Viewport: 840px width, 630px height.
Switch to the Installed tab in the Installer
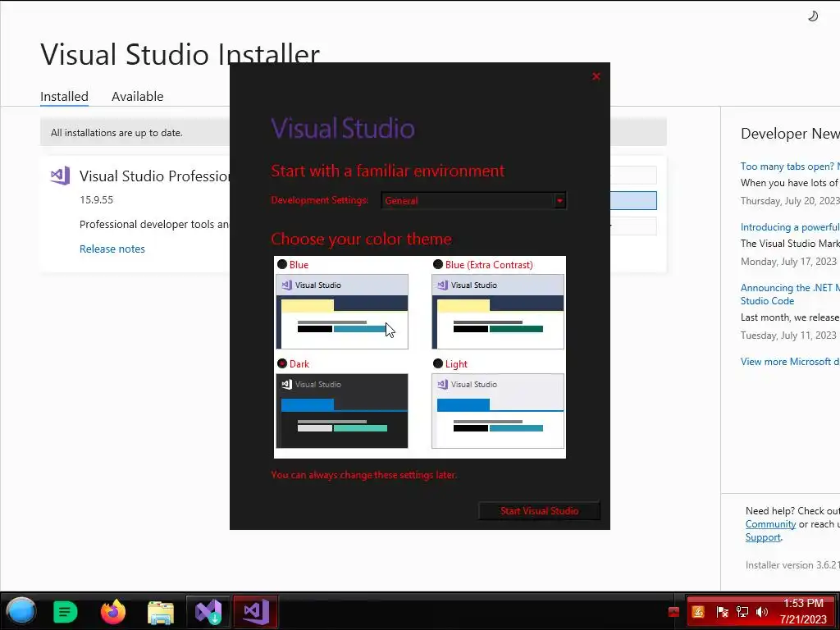pyautogui.click(x=64, y=97)
